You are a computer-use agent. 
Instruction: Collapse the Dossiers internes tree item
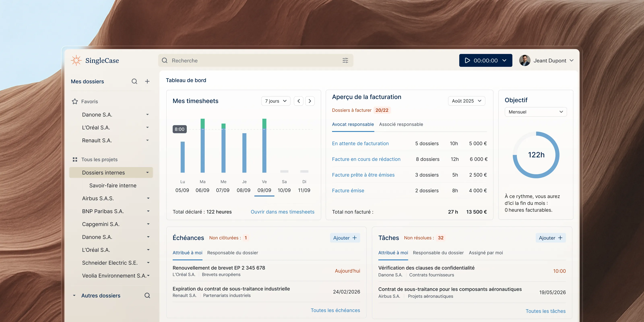[x=148, y=172]
